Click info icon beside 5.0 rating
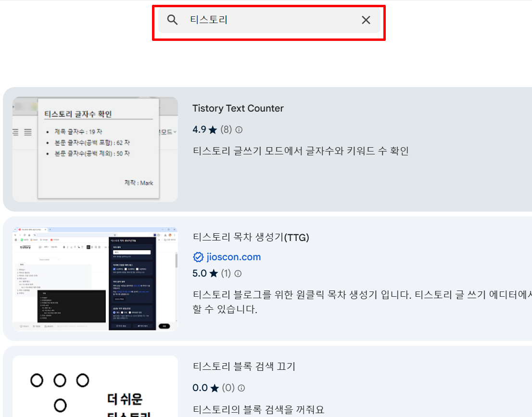532x417 pixels. pyautogui.click(x=238, y=274)
